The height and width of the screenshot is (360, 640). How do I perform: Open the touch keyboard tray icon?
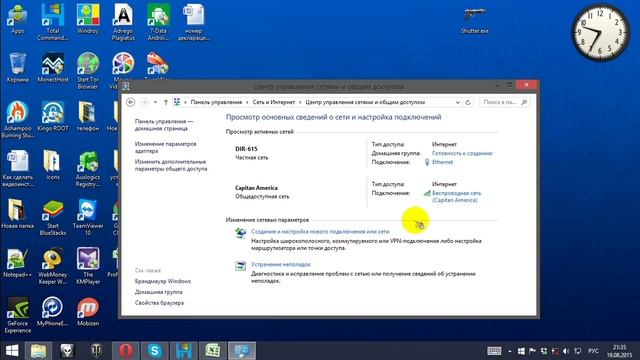point(494,351)
